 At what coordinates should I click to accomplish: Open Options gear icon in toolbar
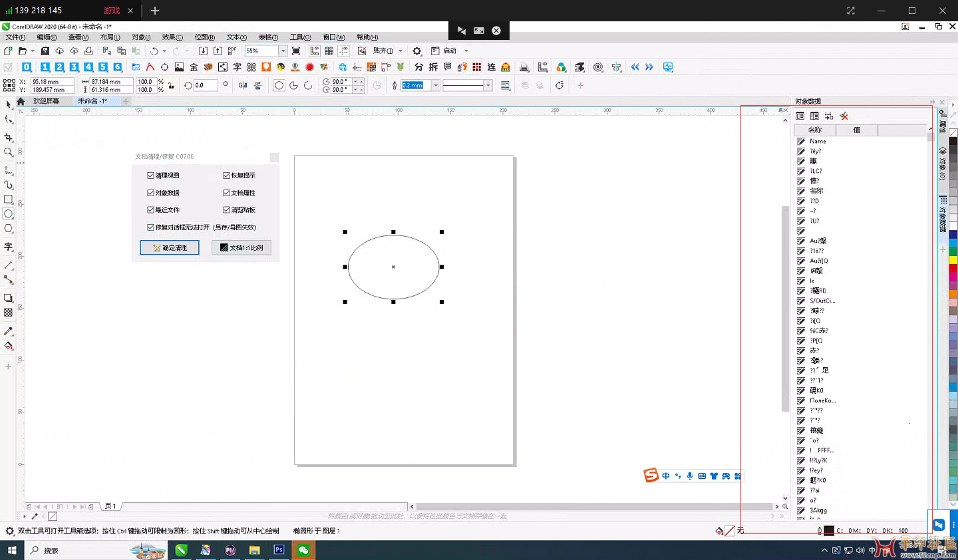tap(417, 51)
